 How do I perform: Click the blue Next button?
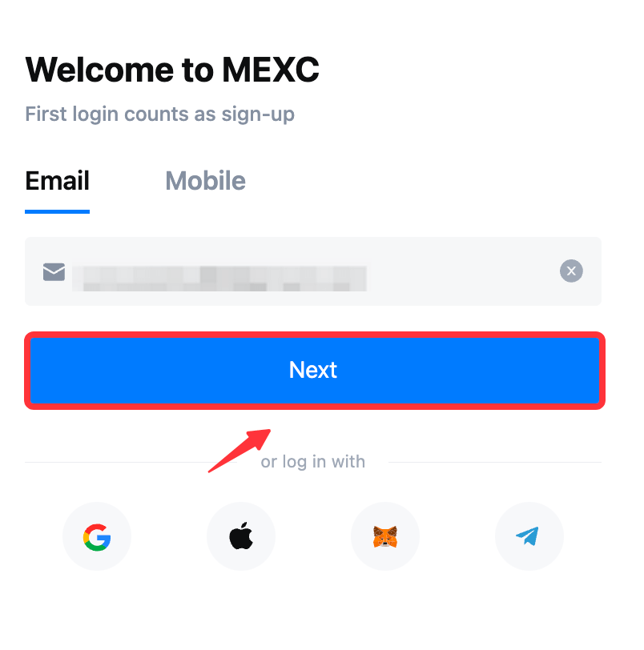(315, 370)
